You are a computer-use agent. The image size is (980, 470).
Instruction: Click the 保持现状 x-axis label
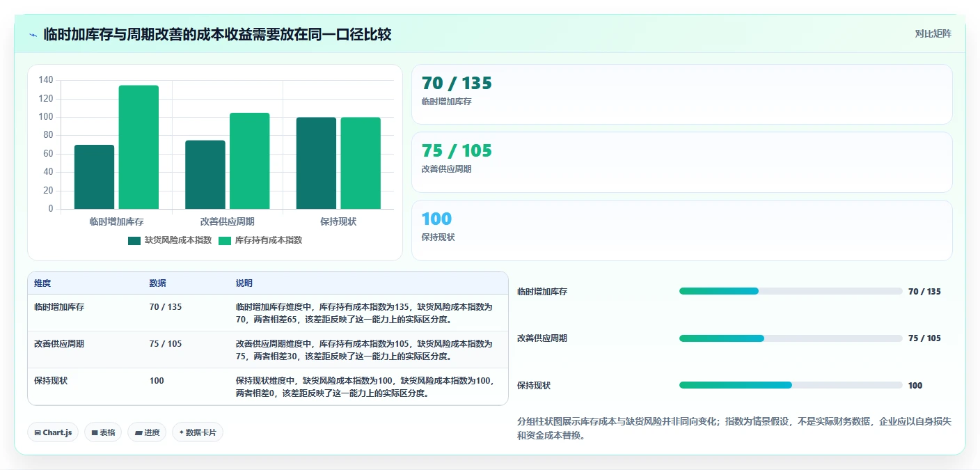[x=338, y=221]
